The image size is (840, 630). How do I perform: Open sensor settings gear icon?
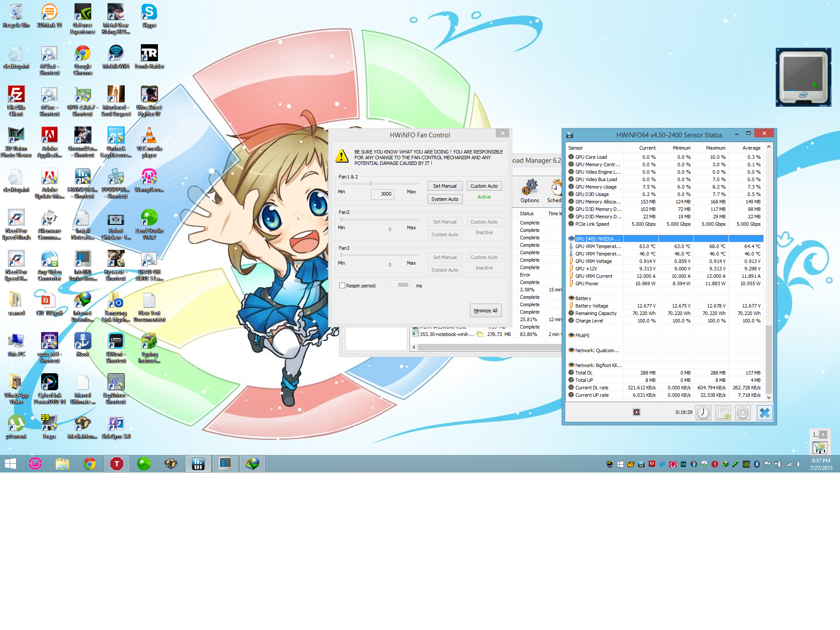(x=743, y=413)
